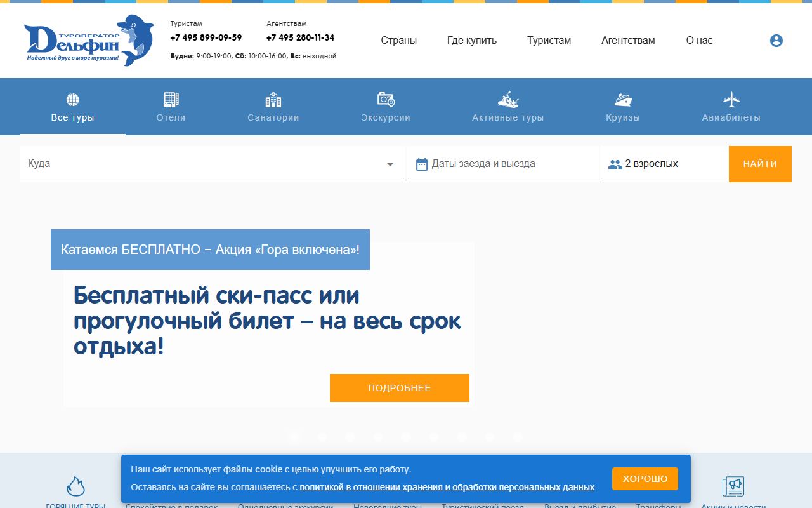Click the Даты заезда и выезда field
Image resolution: width=812 pixels, height=508 pixels.
pyautogui.click(x=502, y=164)
